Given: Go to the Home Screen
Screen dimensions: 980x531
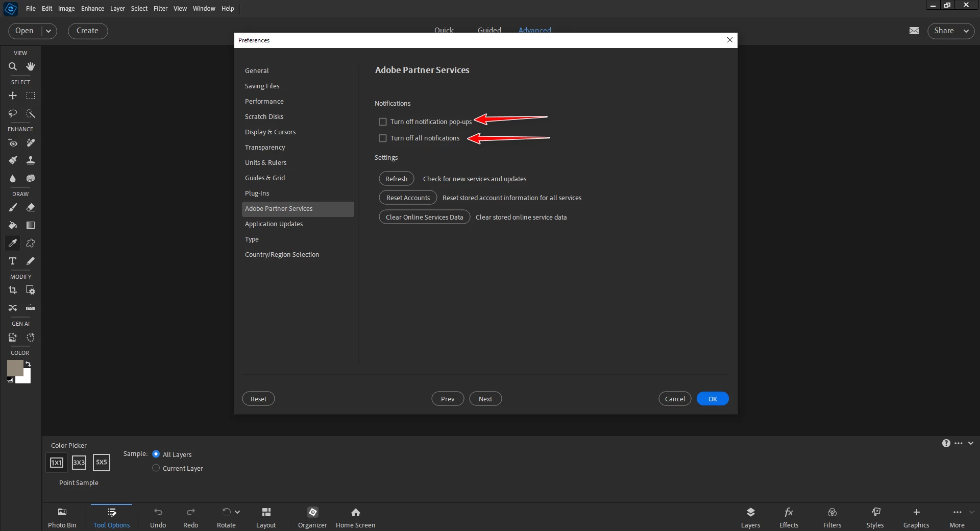Looking at the screenshot, I should [355, 517].
